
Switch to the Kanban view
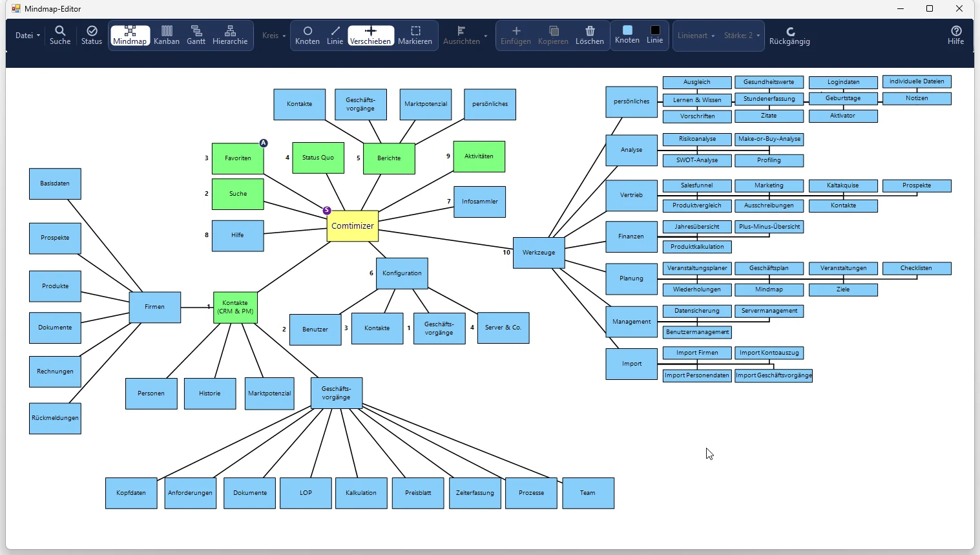coord(167,35)
